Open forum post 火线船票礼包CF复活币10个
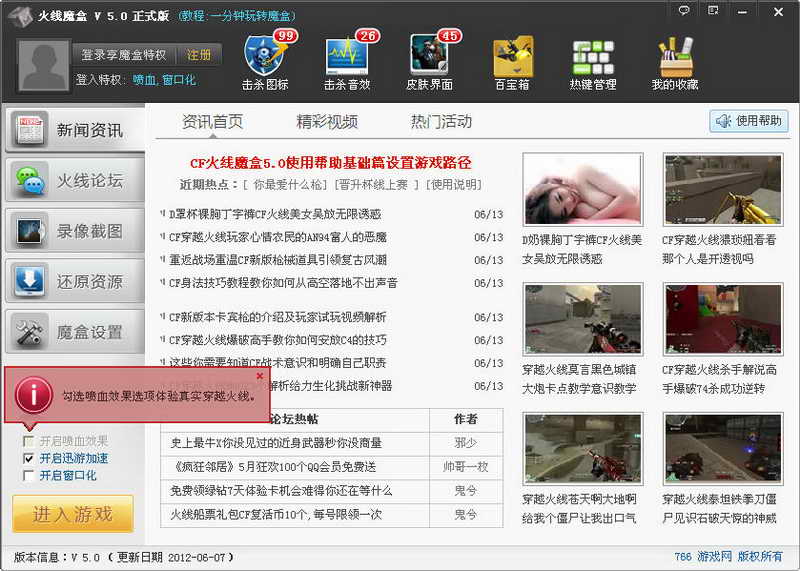 point(276,514)
